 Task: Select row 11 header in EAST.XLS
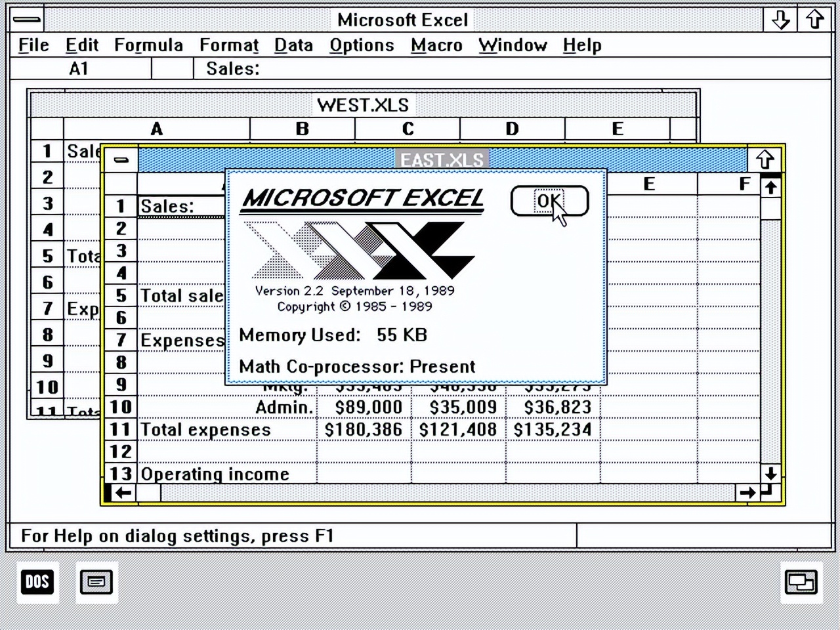pos(121,429)
